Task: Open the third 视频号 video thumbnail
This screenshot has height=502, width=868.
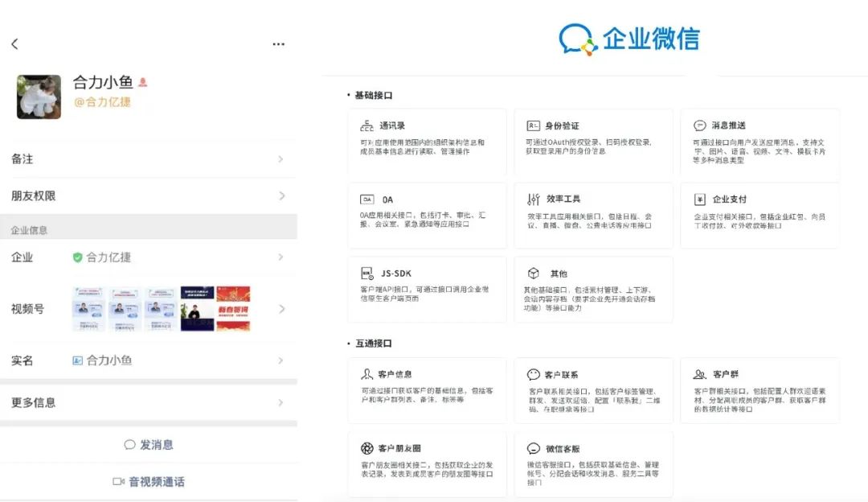Action: click(x=161, y=309)
